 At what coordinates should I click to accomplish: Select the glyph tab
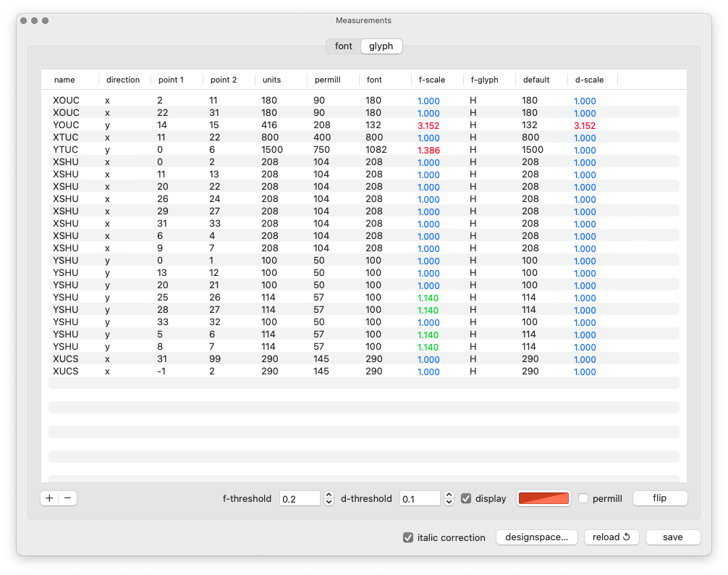(381, 46)
